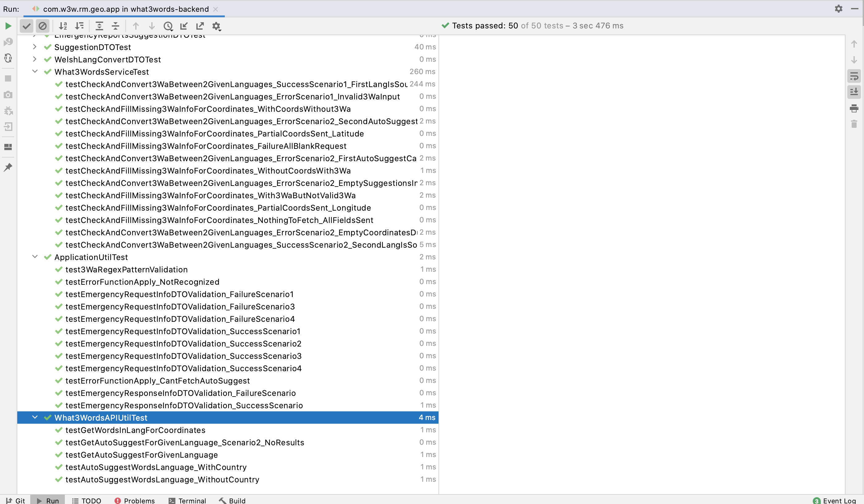Open the Test History clock icon
Image resolution: width=864 pixels, height=504 pixels.
click(x=168, y=26)
